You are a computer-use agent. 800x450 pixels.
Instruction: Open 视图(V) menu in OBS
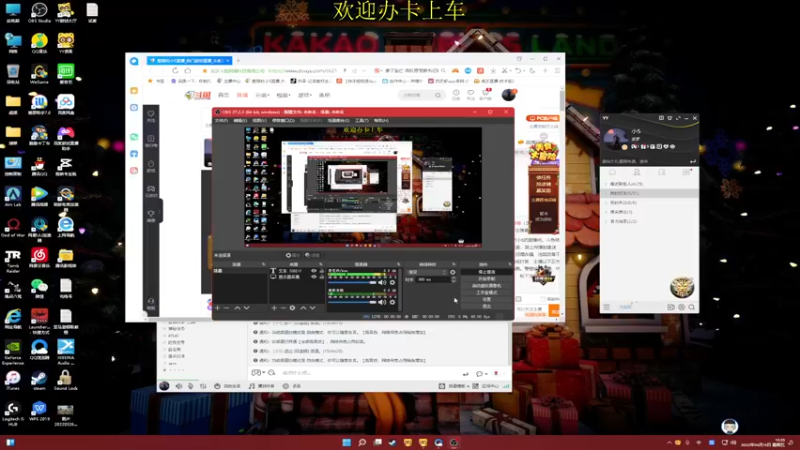click(259, 121)
